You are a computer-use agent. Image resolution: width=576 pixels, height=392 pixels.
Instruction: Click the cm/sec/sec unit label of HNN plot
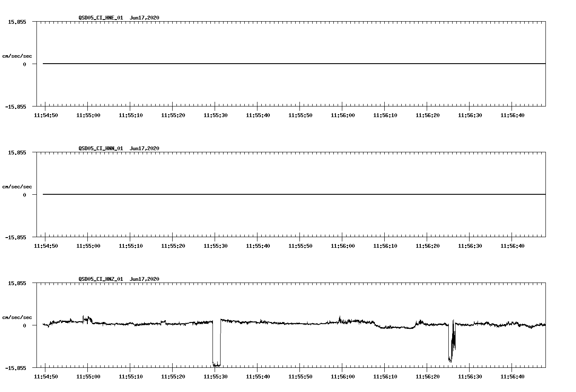17,187
